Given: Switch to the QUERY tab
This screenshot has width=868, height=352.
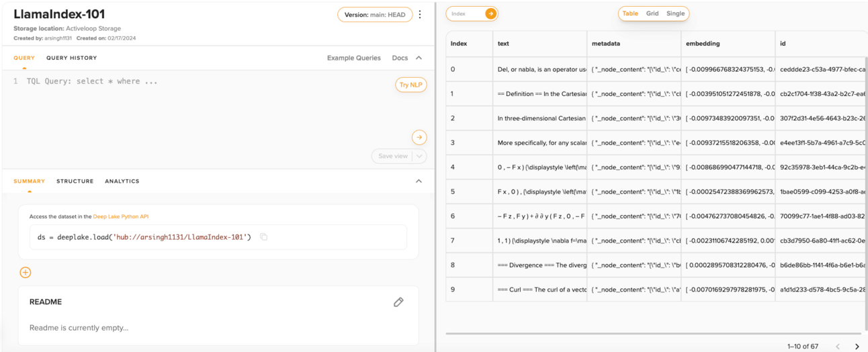Looking at the screenshot, I should (x=24, y=58).
